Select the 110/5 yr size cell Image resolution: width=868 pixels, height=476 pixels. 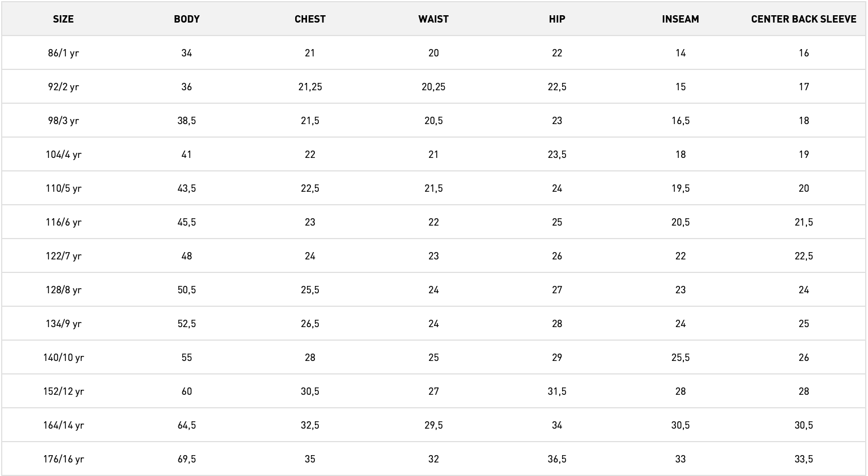(x=63, y=188)
